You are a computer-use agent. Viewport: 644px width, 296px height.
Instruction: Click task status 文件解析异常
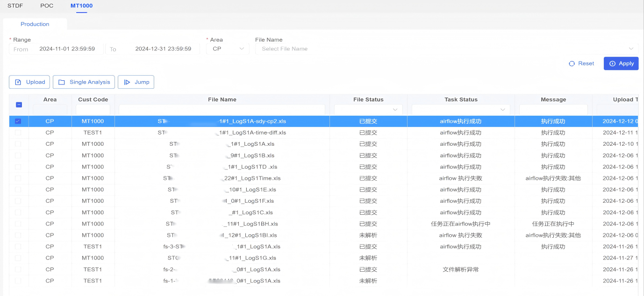461,269
